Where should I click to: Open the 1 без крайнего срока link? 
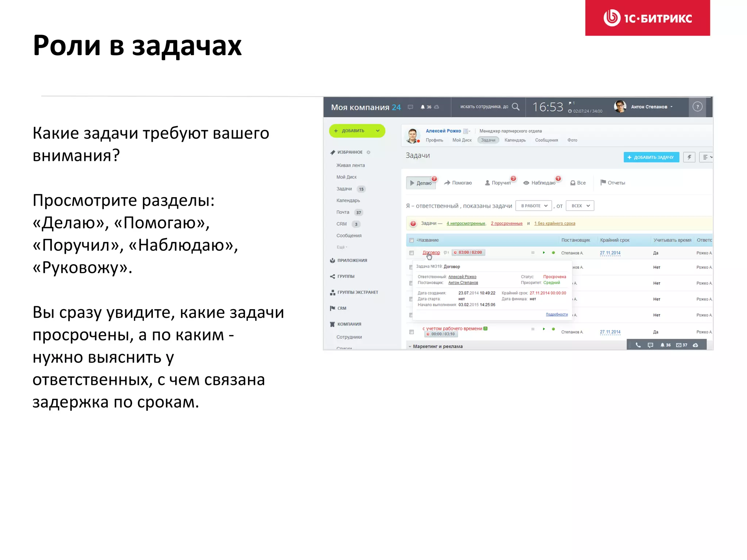click(x=555, y=223)
